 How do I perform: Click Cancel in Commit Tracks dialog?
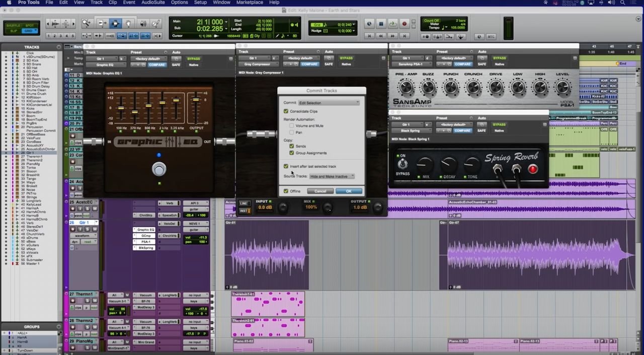320,191
